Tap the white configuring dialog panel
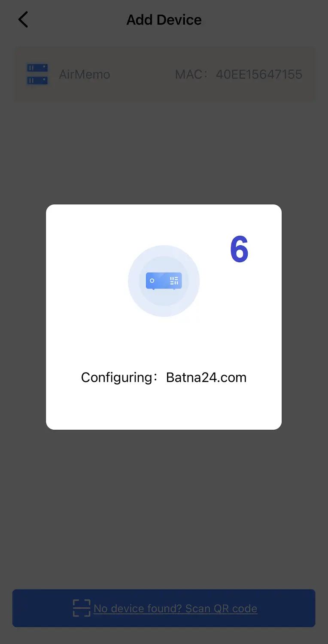Viewport: 328px width, 644px height. pyautogui.click(x=164, y=317)
